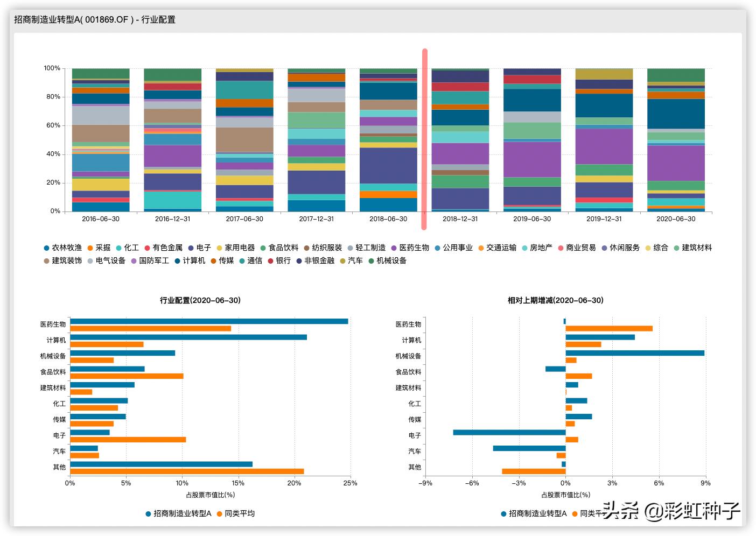Click orange 其他 bar in 行业配置 chart
The height and width of the screenshot is (536, 756).
click(187, 471)
